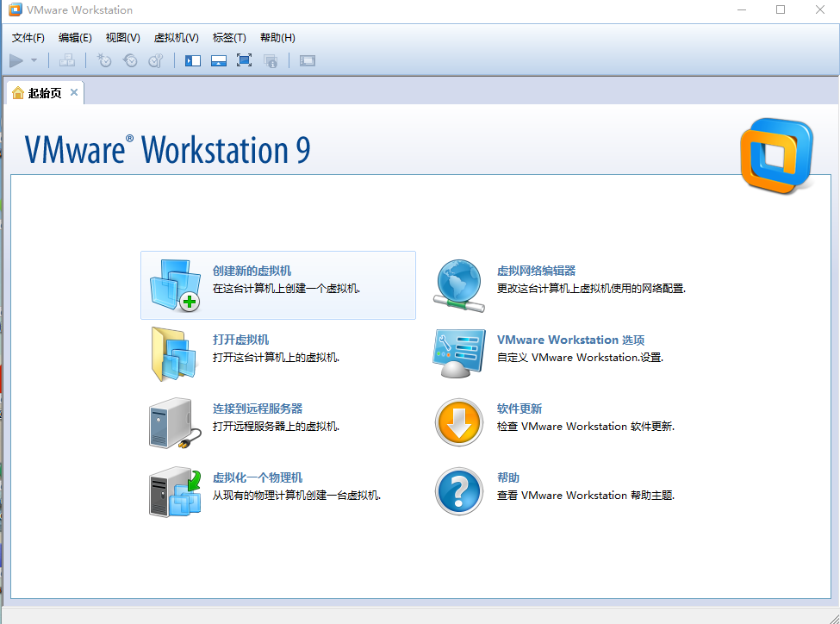The image size is (840, 624).
Task: Click the VMware title bar app icon
Action: [x=15, y=9]
